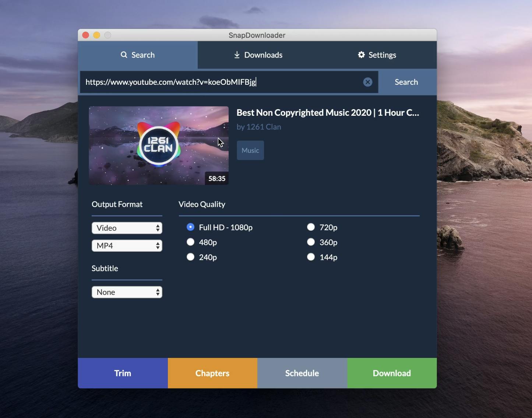Image resolution: width=532 pixels, height=418 pixels.
Task: Click the Music category tag
Action: point(250,150)
